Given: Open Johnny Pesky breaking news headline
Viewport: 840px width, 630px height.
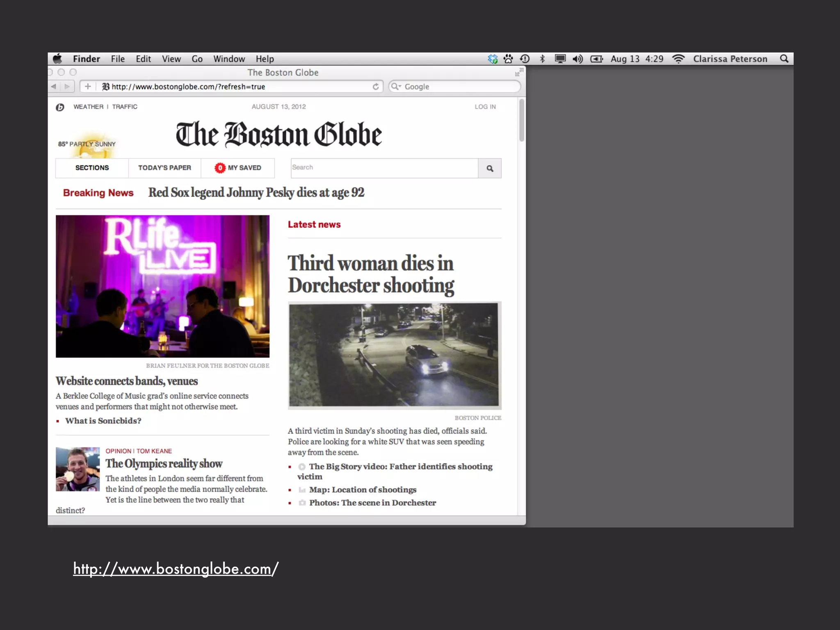Looking at the screenshot, I should [x=256, y=193].
